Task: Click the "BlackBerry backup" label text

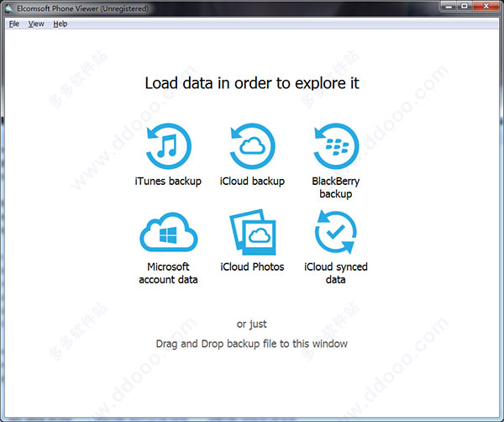Action: pyautogui.click(x=336, y=187)
